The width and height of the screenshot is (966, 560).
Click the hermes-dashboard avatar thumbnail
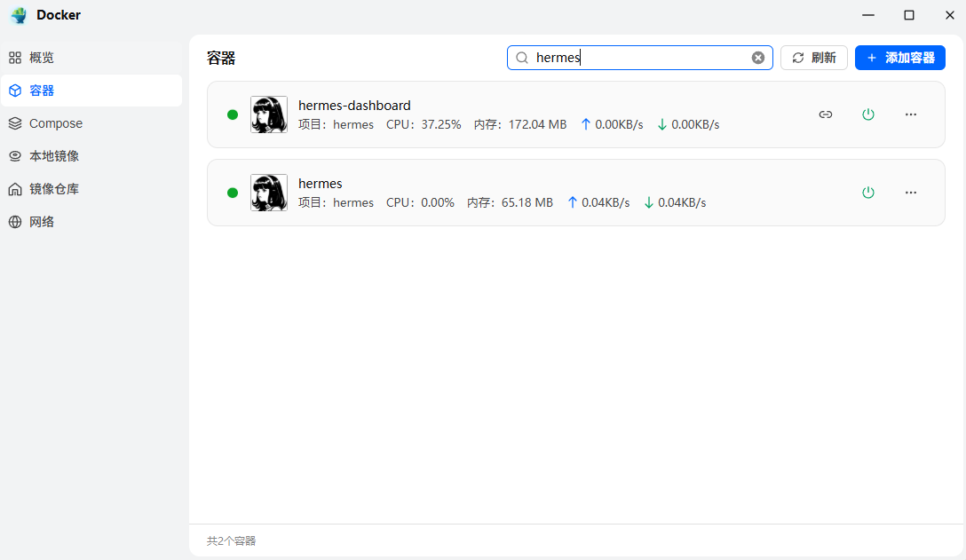pyautogui.click(x=269, y=114)
